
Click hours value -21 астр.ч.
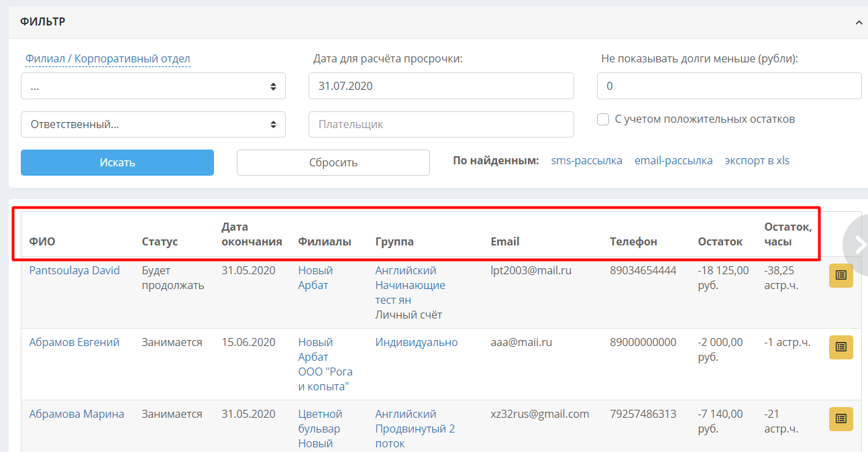[781, 421]
